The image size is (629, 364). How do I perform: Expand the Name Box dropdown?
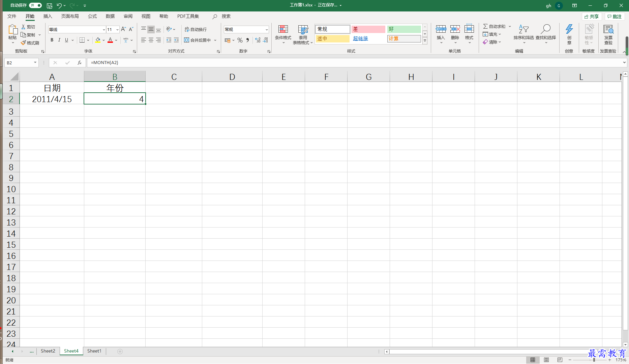[x=35, y=63]
